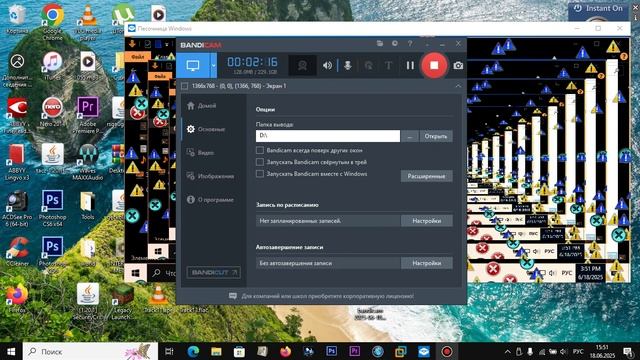Open the Adobe Premiere Pro desktop icon
Screen dimensions: 640x360
88,114
